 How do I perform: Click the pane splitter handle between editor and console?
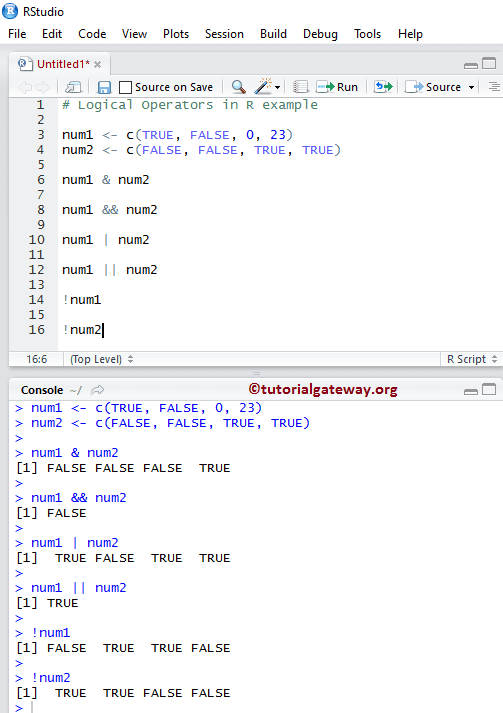pyautogui.click(x=256, y=373)
